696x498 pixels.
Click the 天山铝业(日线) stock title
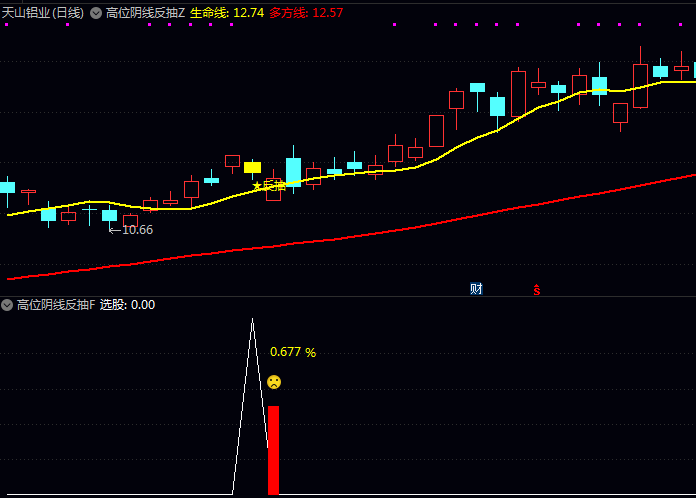pyautogui.click(x=43, y=13)
